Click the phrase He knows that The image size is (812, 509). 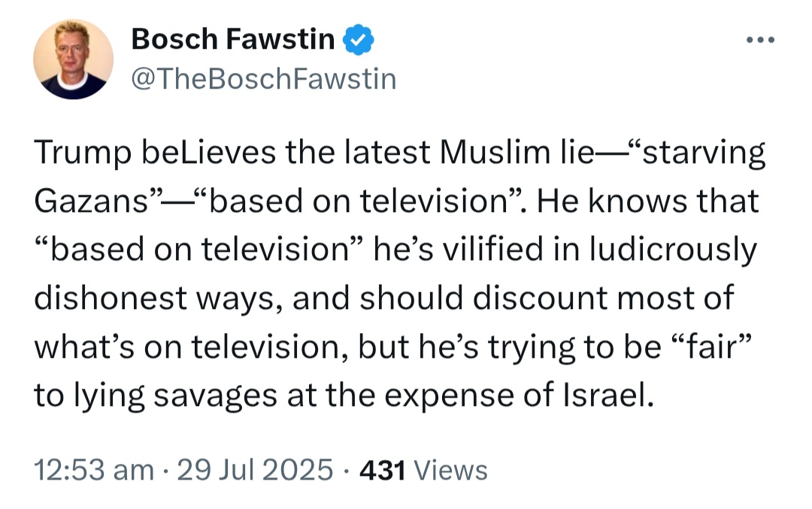[648, 201]
